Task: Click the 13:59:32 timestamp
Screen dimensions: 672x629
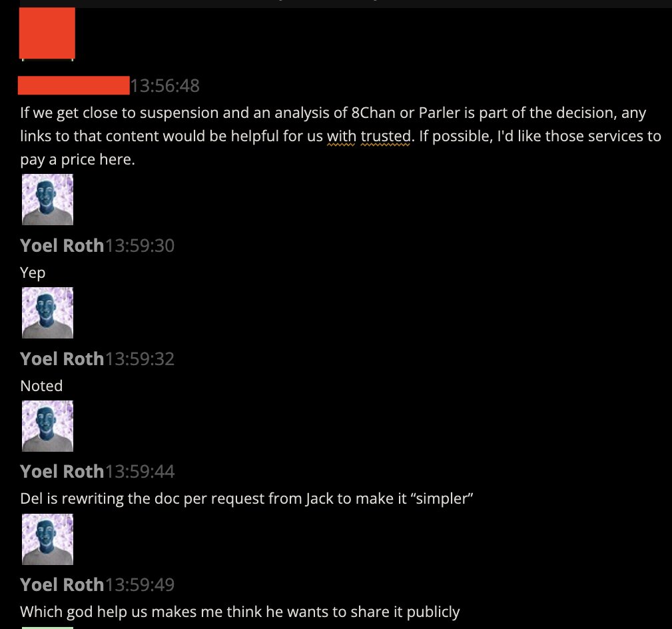Action: pyautogui.click(x=140, y=359)
